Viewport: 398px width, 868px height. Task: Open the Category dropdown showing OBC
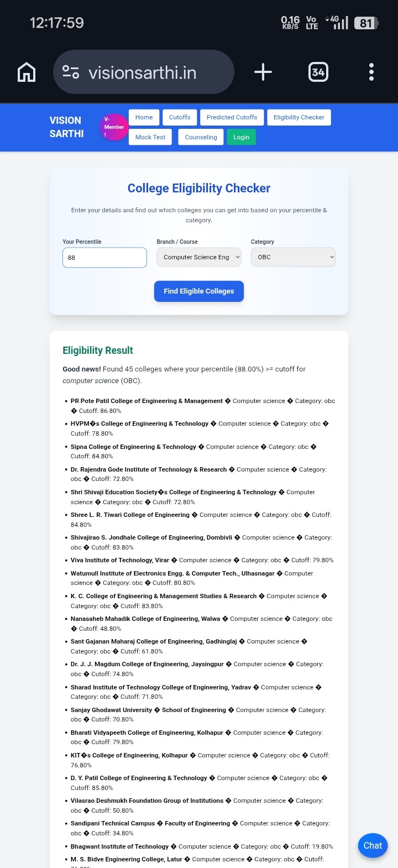click(x=293, y=257)
